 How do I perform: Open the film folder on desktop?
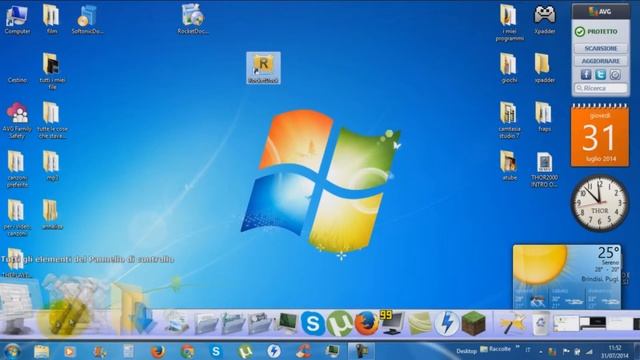tap(51, 20)
